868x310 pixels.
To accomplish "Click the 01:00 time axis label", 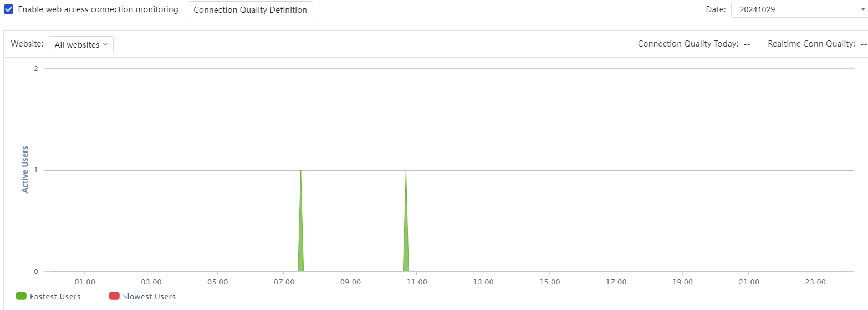I will point(85,282).
